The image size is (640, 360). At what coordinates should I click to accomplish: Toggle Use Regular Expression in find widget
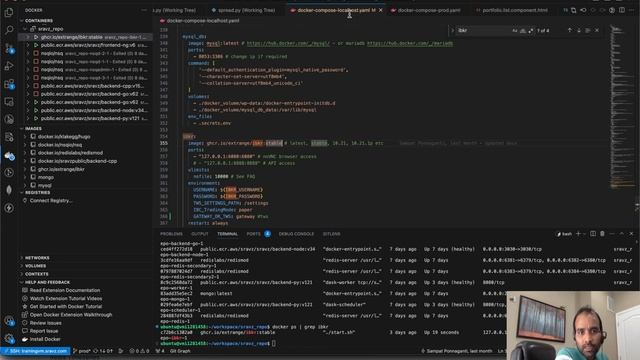[x=531, y=31]
